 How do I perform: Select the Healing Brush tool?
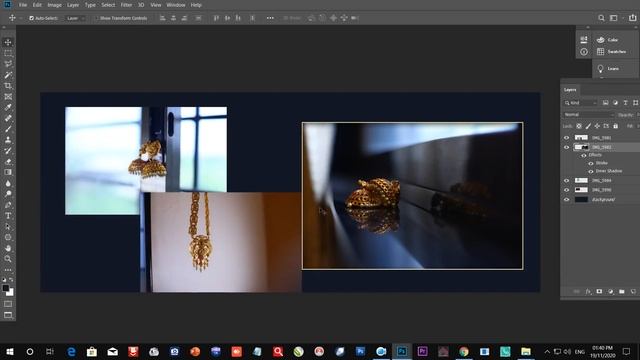pyautogui.click(x=8, y=118)
